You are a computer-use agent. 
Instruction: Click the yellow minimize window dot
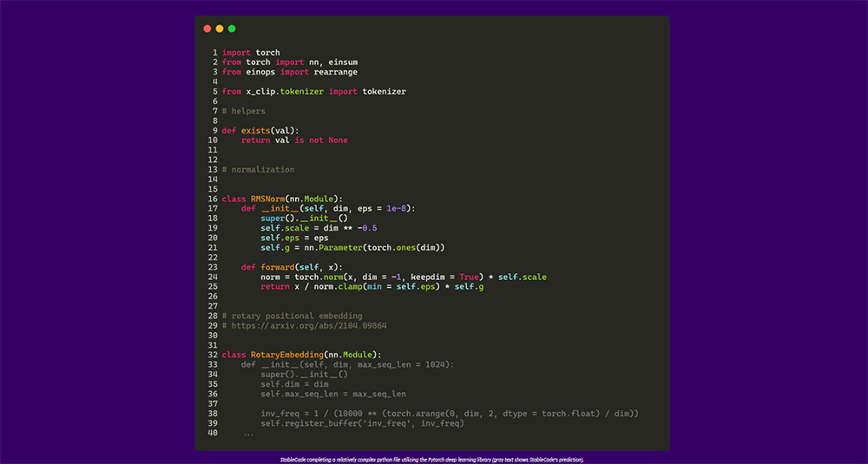click(220, 29)
